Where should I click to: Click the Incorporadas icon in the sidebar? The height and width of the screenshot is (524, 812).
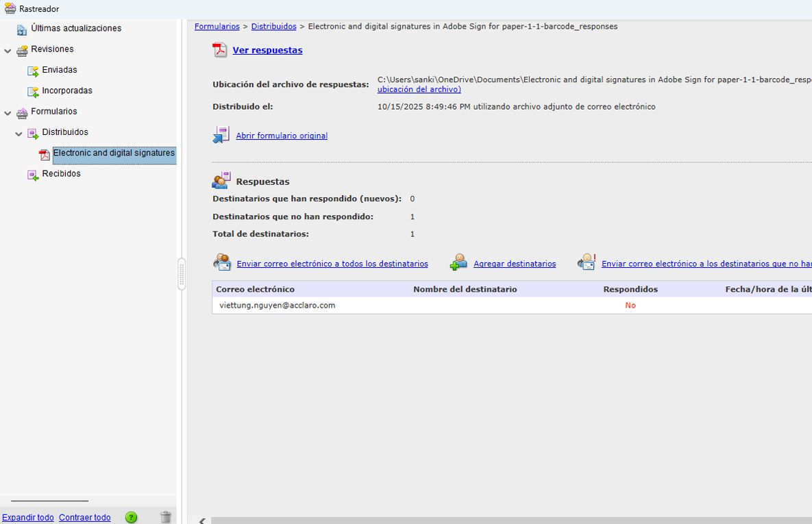tap(32, 90)
